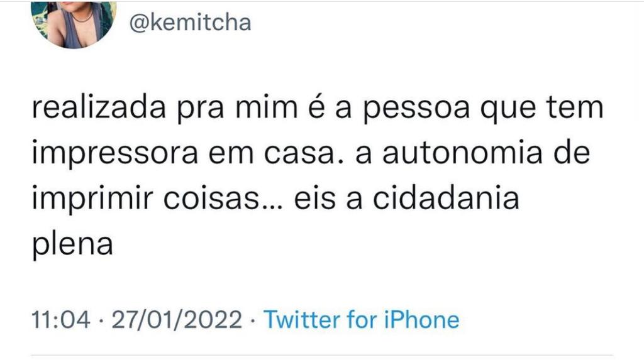This screenshot has width=644, height=360.
Task: Click the Twitter for iPhone source link
Action: click(x=361, y=320)
